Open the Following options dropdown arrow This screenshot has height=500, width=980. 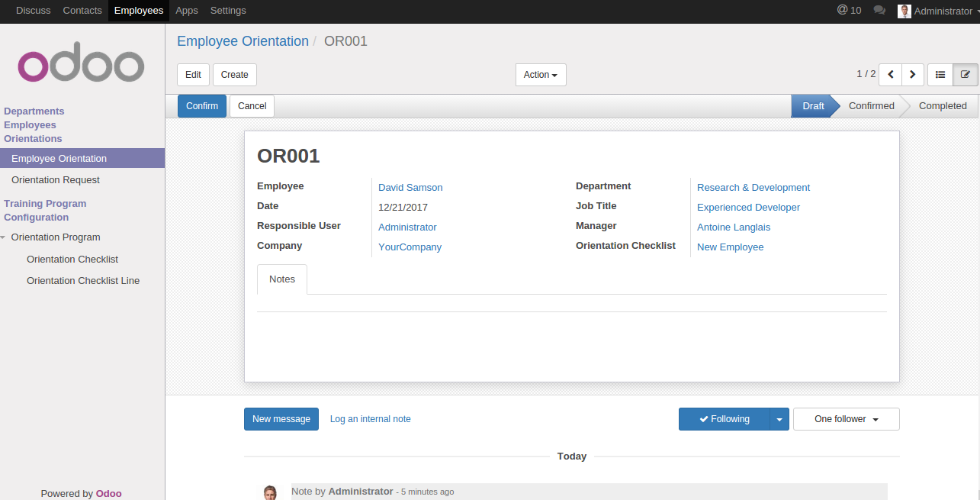coord(779,419)
